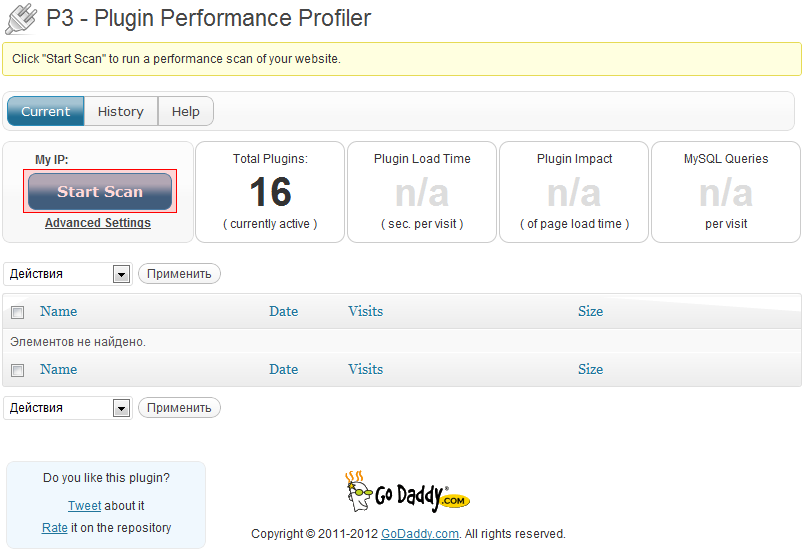Sort by Size in footer row
The image size is (805, 552).
coord(590,369)
